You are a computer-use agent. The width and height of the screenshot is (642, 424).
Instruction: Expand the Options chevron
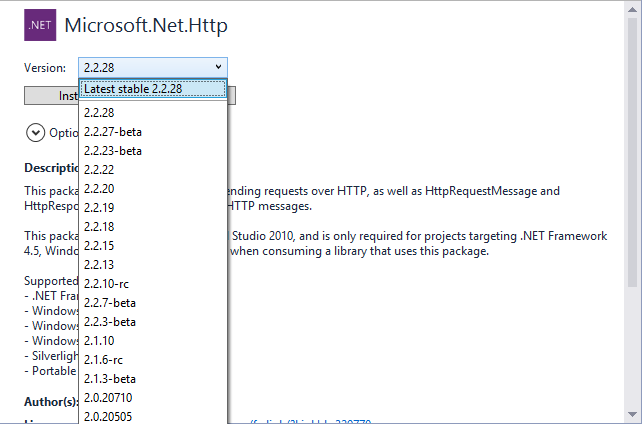click(36, 132)
